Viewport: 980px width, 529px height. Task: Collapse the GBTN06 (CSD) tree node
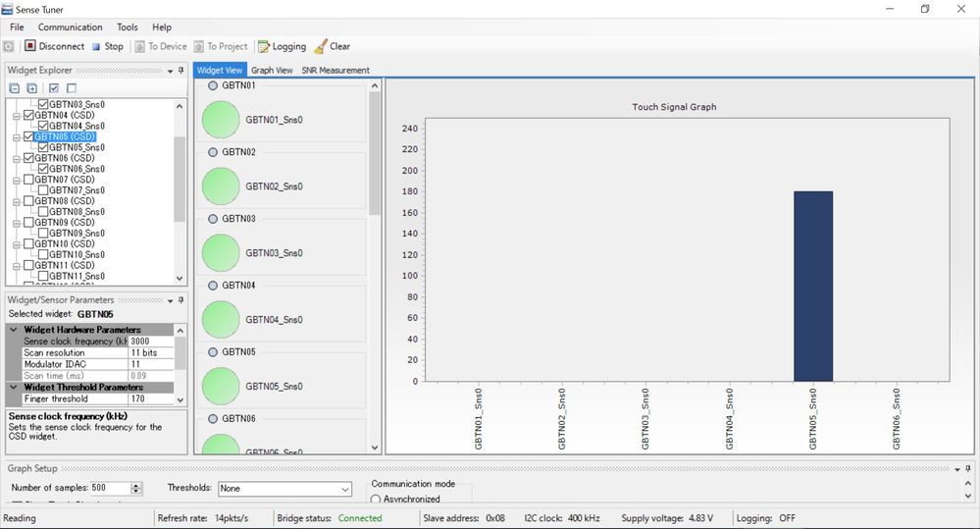point(16,158)
